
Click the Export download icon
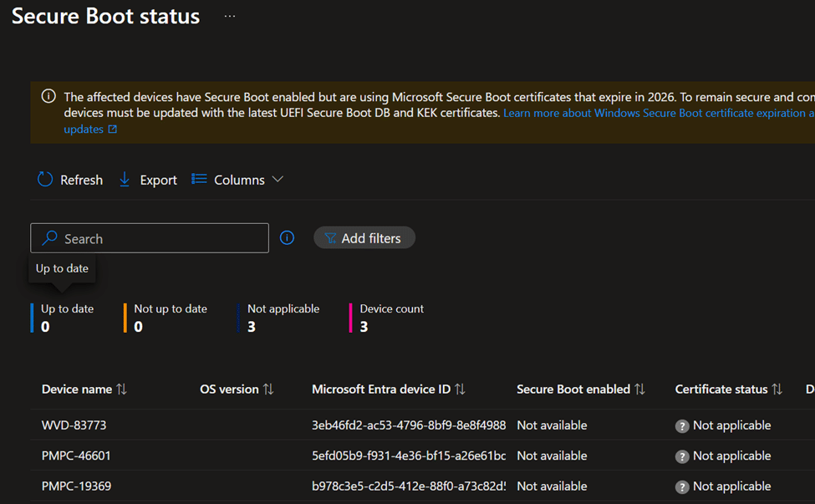[125, 180]
